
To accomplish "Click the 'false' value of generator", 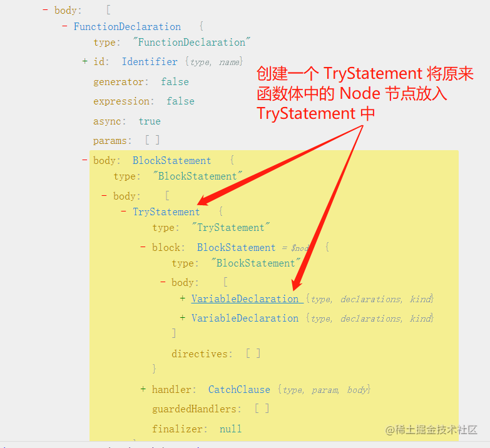I will (175, 82).
